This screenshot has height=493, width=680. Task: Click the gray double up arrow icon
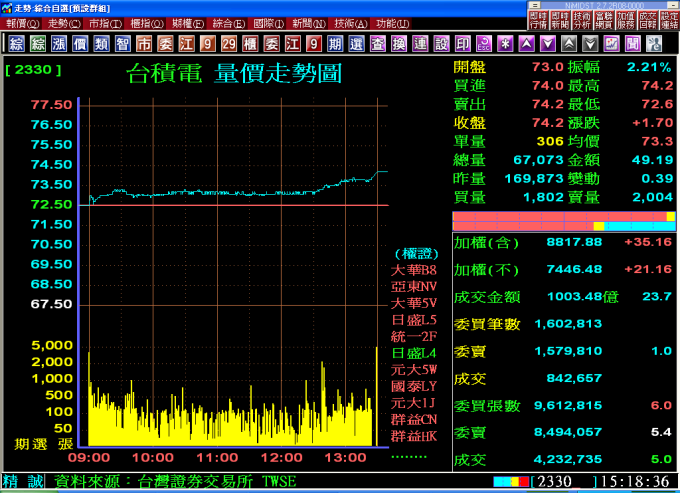(x=569, y=43)
